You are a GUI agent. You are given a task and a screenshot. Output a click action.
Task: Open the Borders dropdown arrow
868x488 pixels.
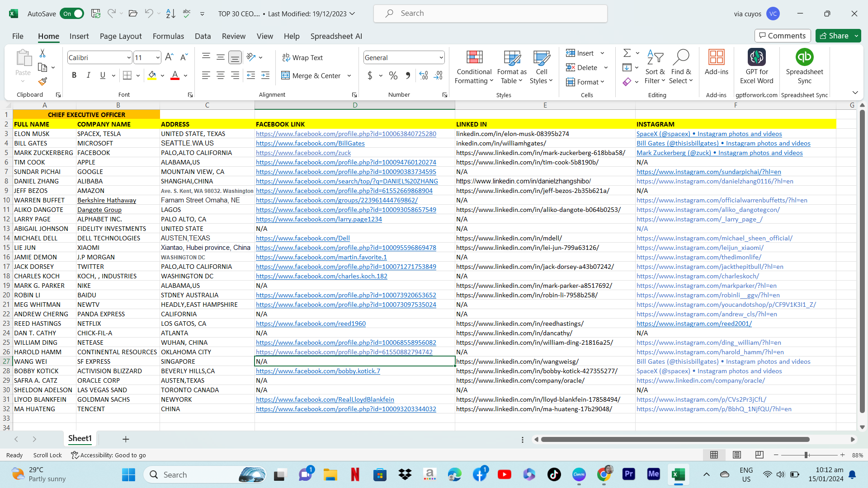pos(138,75)
